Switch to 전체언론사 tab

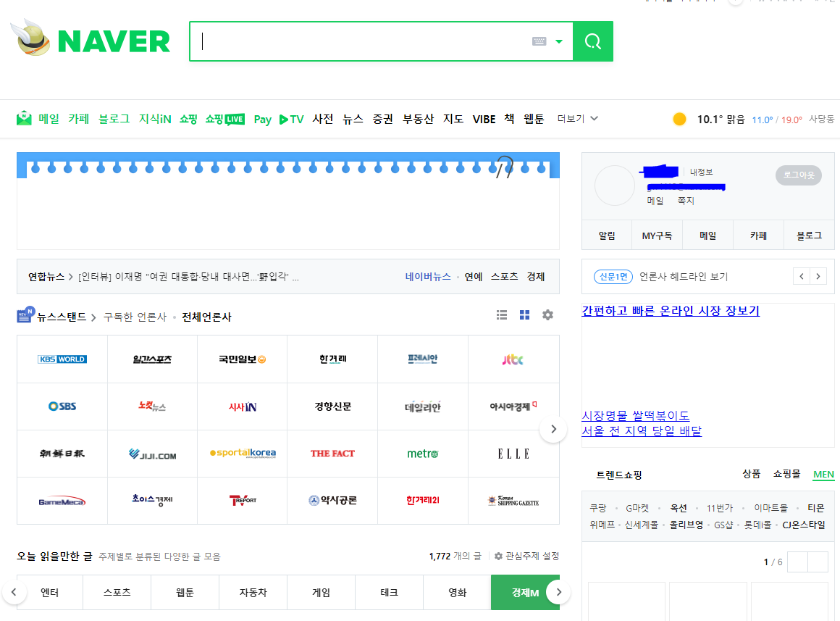(207, 317)
